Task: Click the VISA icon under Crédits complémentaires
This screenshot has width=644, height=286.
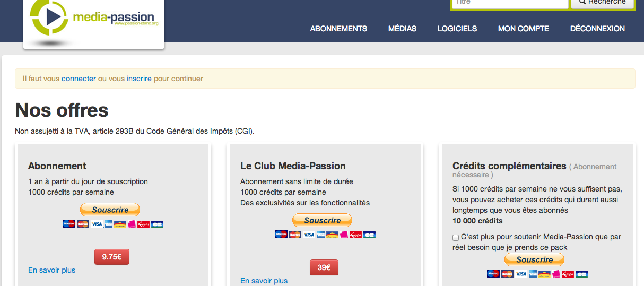Action: click(521, 274)
